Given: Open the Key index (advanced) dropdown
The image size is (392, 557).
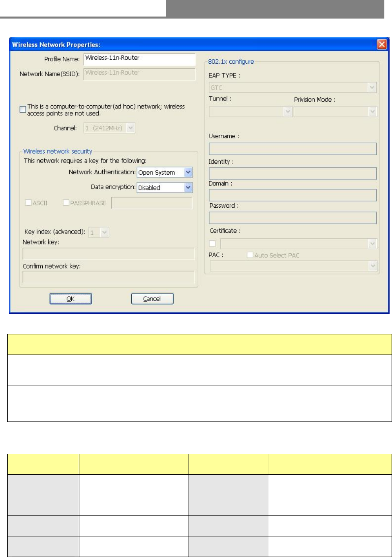Looking at the screenshot, I should point(99,232).
